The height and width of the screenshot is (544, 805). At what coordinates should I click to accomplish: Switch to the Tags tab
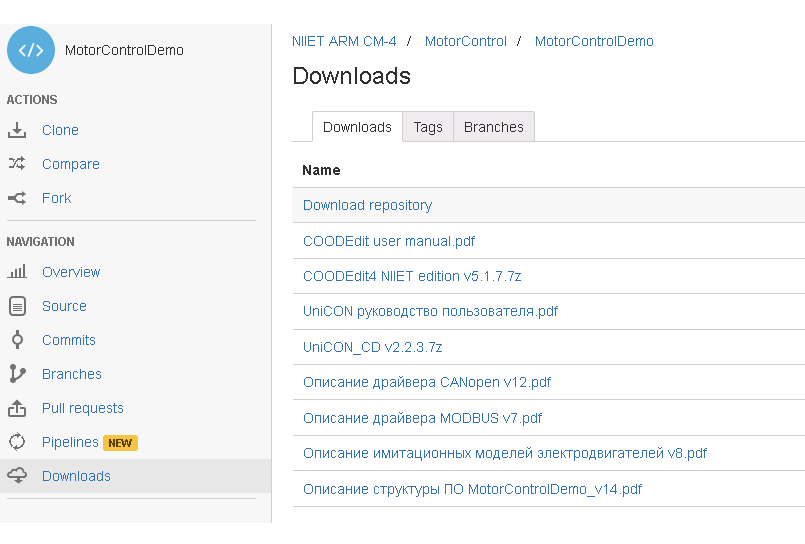428,127
